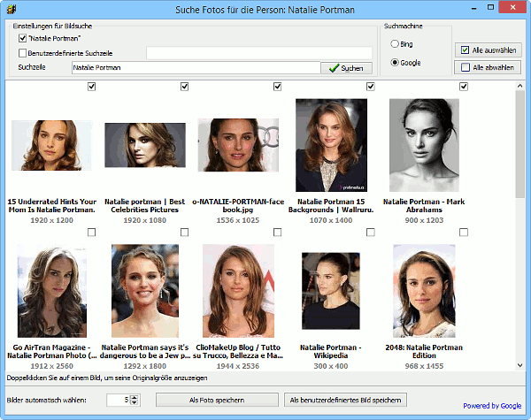Select the 2048 Natalie Portman Edition thumbnail
The width and height of the screenshot is (531, 420).
(424, 291)
